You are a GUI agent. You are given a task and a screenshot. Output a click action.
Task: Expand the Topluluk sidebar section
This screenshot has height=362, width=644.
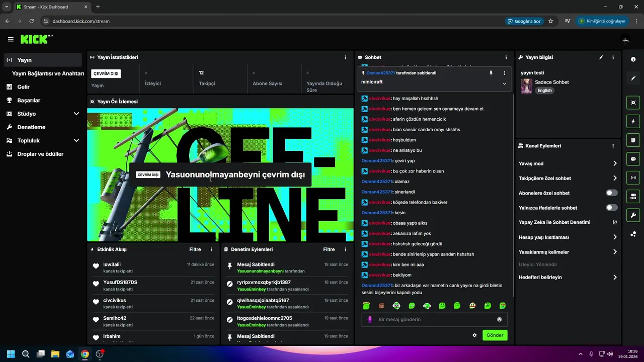[x=76, y=141]
